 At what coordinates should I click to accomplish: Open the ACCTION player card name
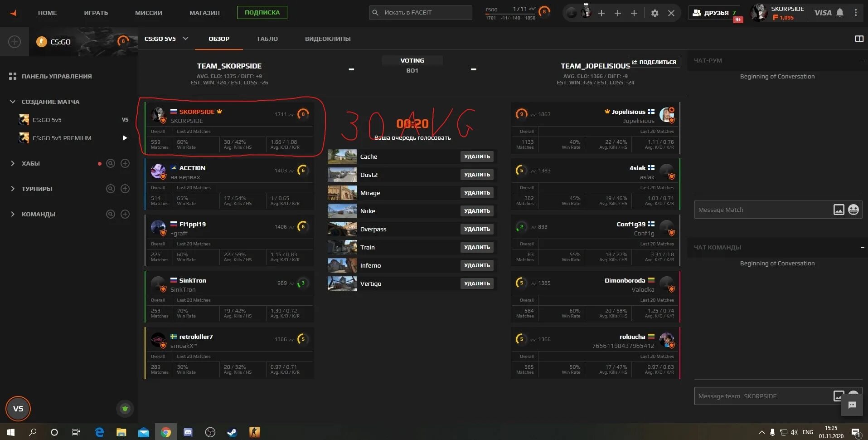point(192,168)
